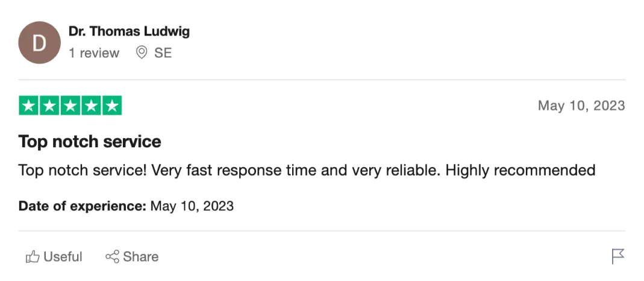
Task: Click the second green star
Action: tap(50, 106)
